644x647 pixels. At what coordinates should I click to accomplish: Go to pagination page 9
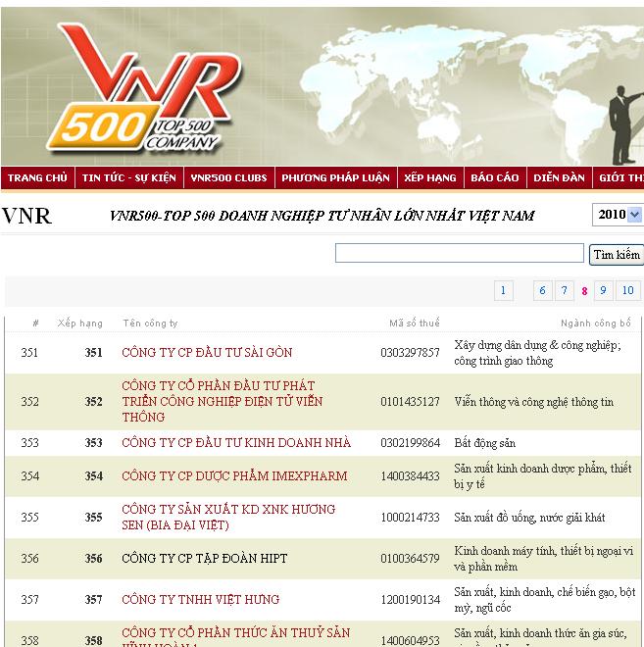click(603, 290)
